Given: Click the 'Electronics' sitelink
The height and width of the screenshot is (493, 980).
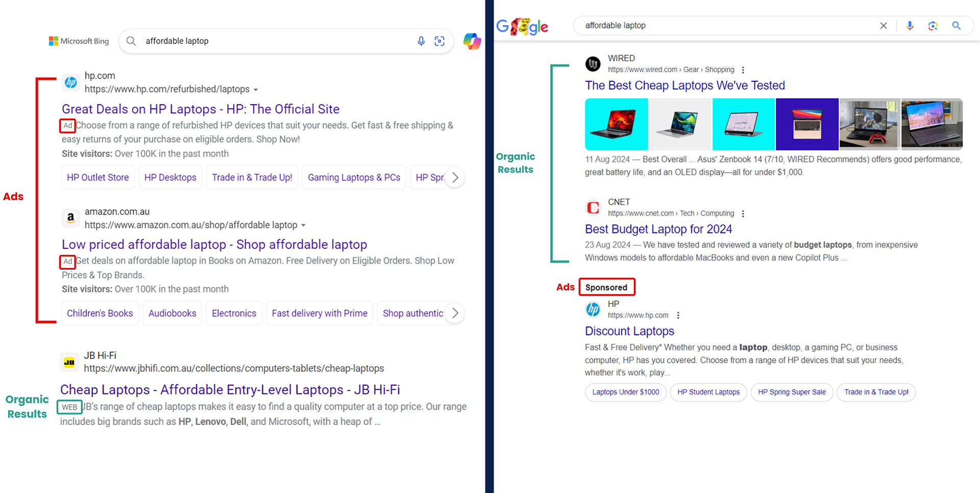Looking at the screenshot, I should (x=234, y=313).
